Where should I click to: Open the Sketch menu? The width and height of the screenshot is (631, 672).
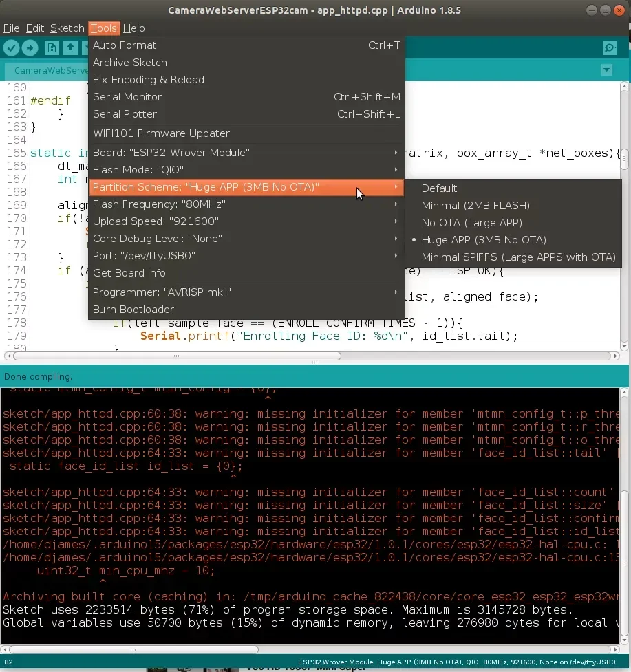pyautogui.click(x=67, y=28)
